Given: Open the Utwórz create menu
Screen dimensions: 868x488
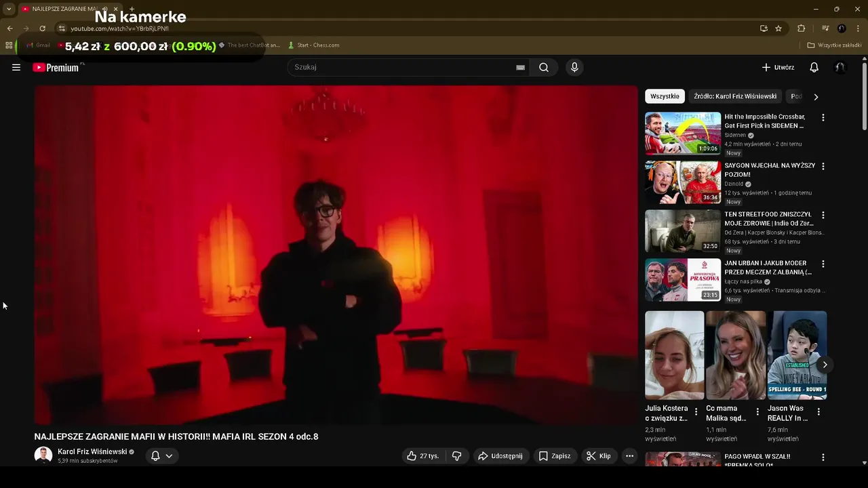Looking at the screenshot, I should [778, 67].
